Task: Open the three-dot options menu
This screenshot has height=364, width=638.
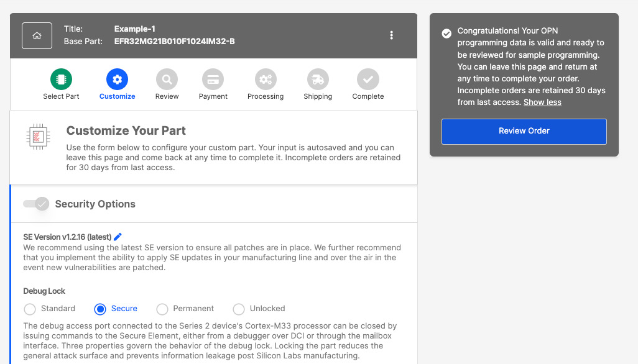Action: [x=391, y=35]
